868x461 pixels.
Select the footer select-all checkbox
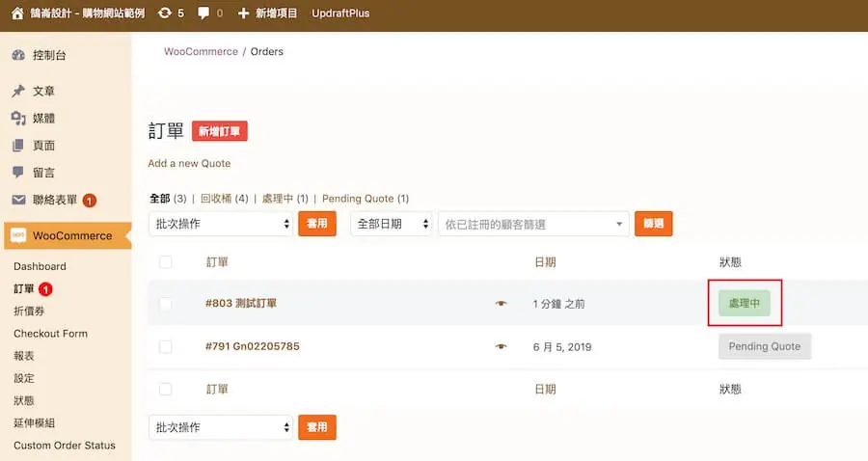click(166, 389)
